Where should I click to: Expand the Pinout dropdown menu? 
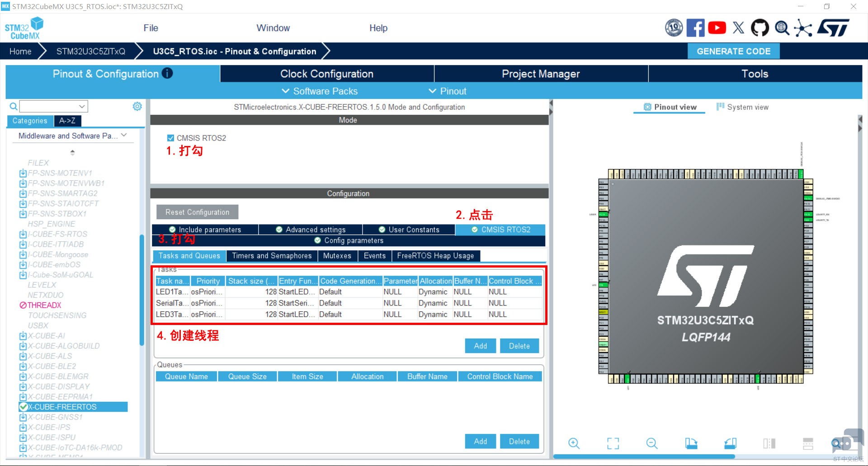click(448, 91)
